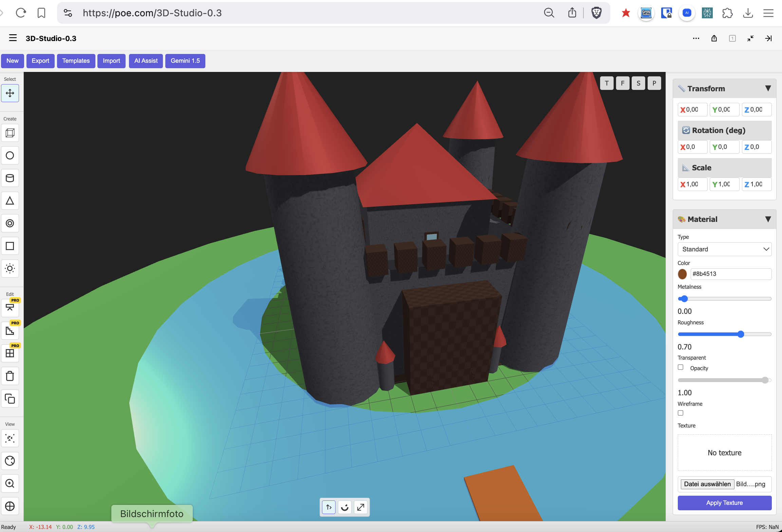Create a torus with the ring tool

click(x=10, y=223)
